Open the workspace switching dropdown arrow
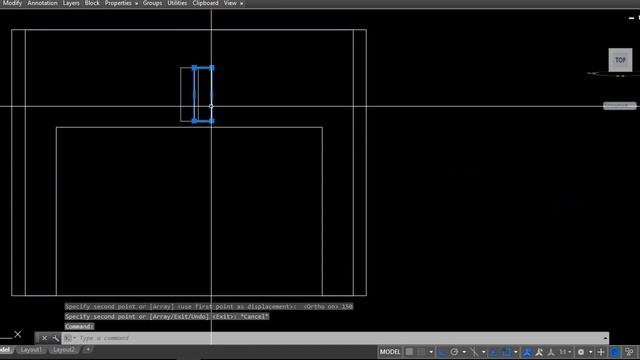This screenshot has height=360, width=640. tap(591, 352)
